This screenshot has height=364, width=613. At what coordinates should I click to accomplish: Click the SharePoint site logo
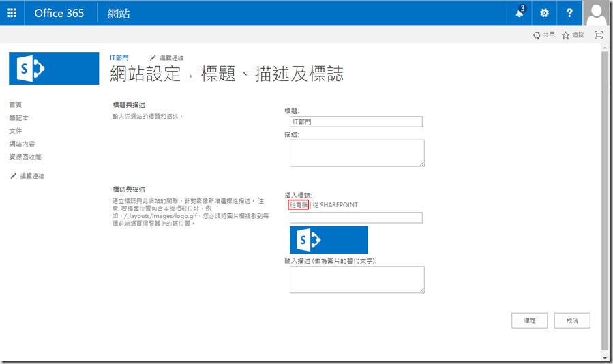tap(54, 68)
